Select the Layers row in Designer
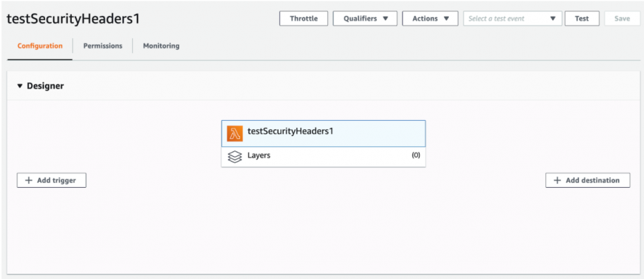The width and height of the screenshot is (644, 279). tap(323, 156)
